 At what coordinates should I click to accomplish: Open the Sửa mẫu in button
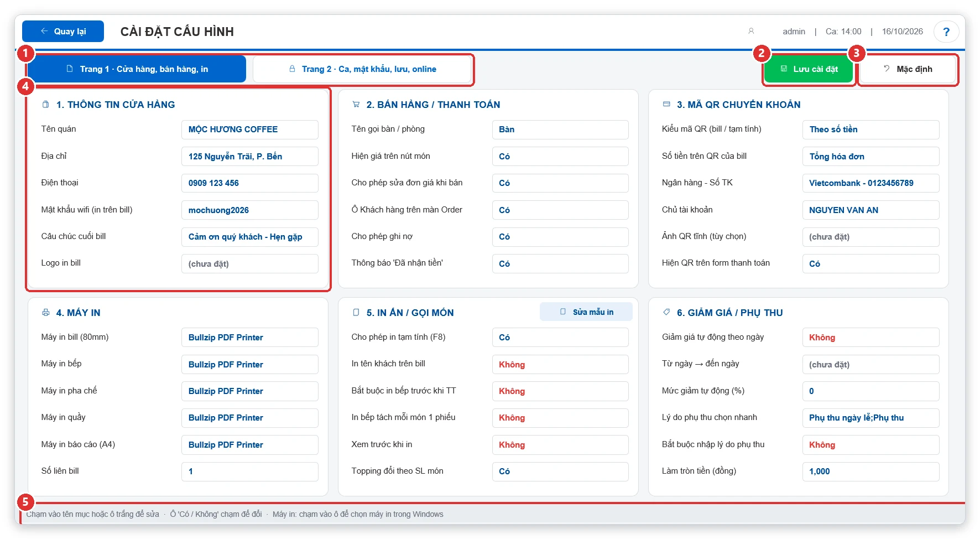coord(586,312)
